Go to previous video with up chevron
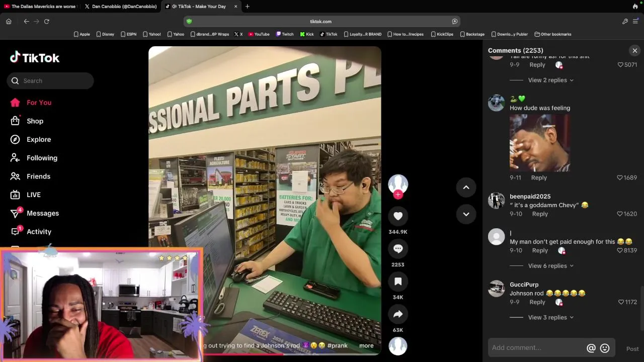Viewport: 644px width, 362px height. (466, 188)
